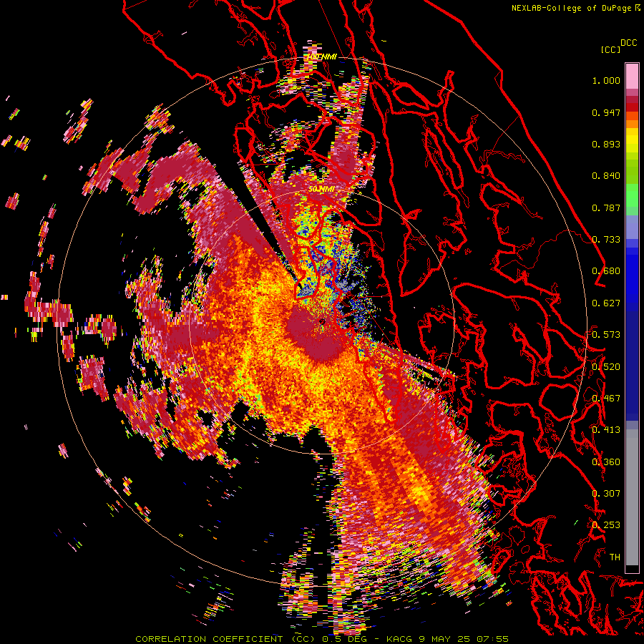Click the 0.520 scale value
This screenshot has width=644, height=644.
pyautogui.click(x=606, y=367)
